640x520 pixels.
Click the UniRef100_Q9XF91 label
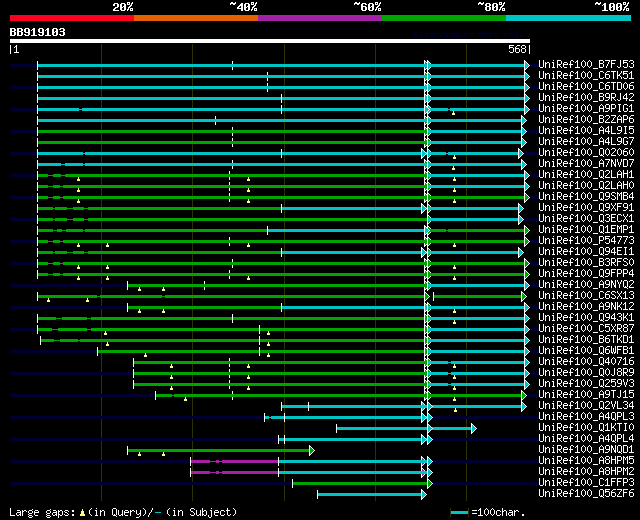pyautogui.click(x=586, y=208)
